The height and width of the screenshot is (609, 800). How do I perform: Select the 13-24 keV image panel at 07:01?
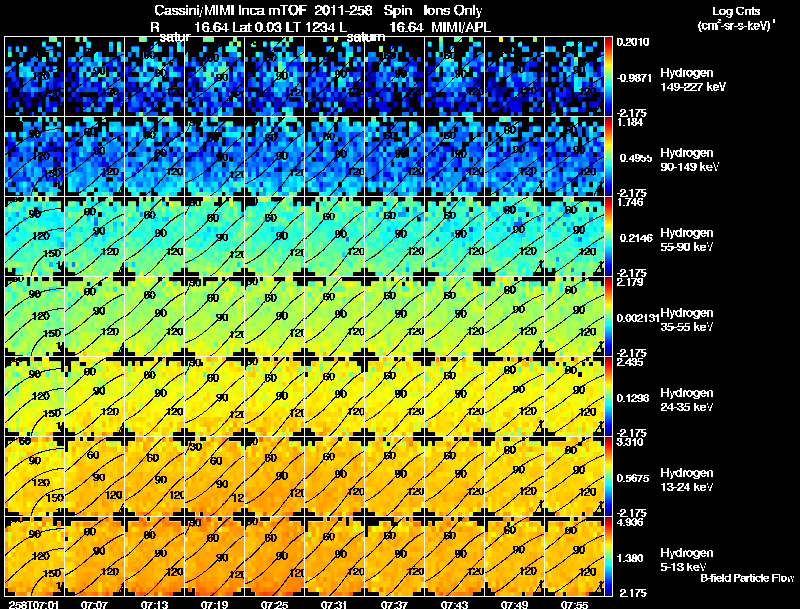tap(34, 477)
